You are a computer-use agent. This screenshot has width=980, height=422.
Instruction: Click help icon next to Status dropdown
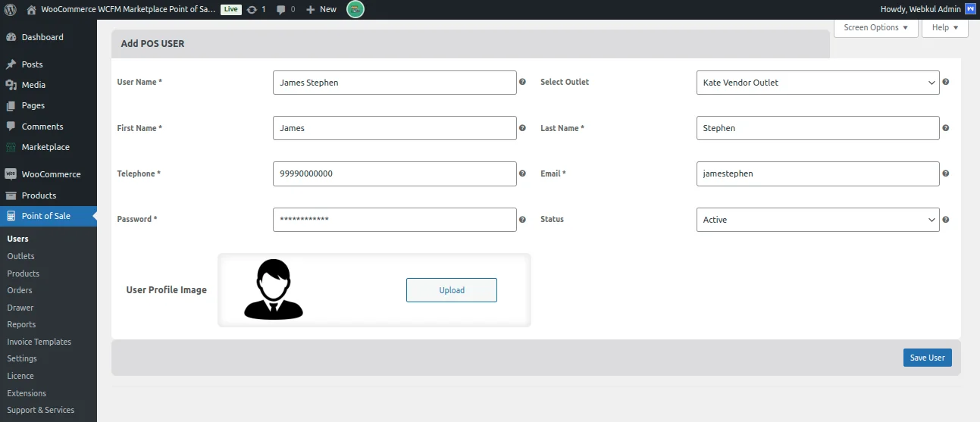945,220
